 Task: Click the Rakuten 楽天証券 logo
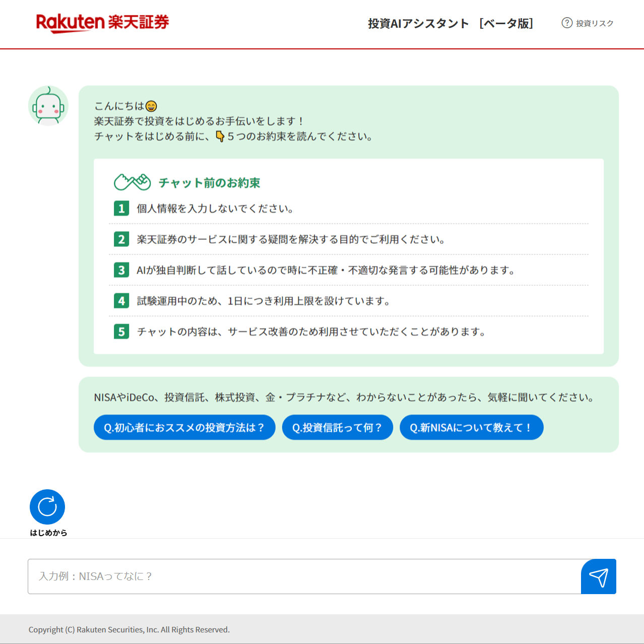(102, 23)
